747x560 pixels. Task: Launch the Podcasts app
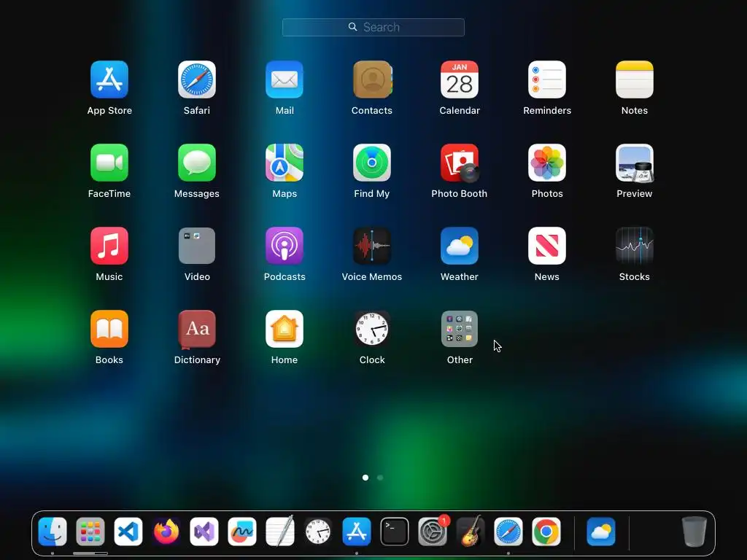tap(285, 246)
